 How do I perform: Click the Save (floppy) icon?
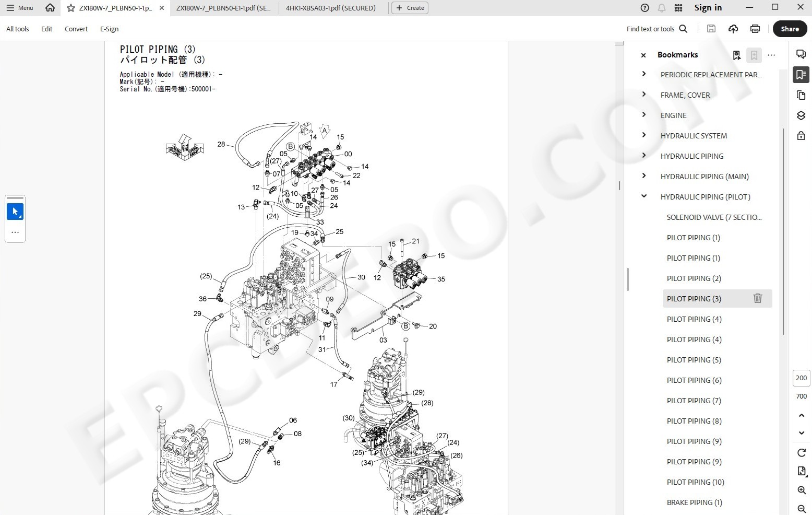pos(711,29)
